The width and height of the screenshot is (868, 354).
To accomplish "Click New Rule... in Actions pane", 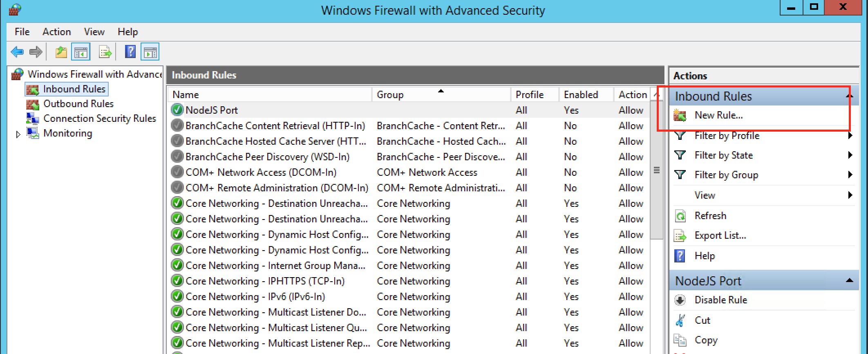I will [718, 115].
